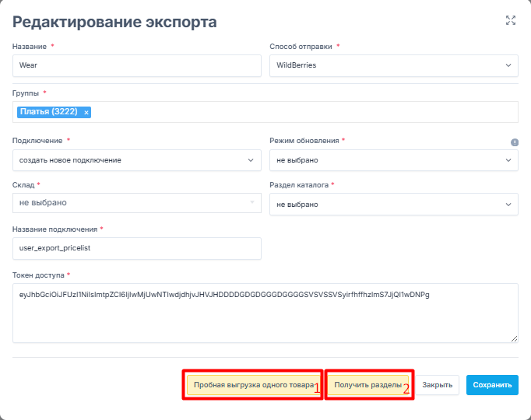Image resolution: width=531 pixels, height=420 pixels.
Task: Click the Группы field label
Action: (x=26, y=93)
